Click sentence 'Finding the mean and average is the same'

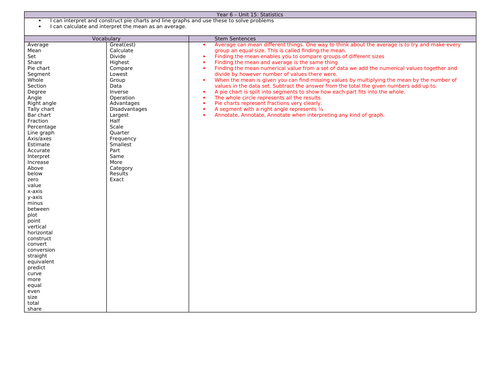[276, 62]
